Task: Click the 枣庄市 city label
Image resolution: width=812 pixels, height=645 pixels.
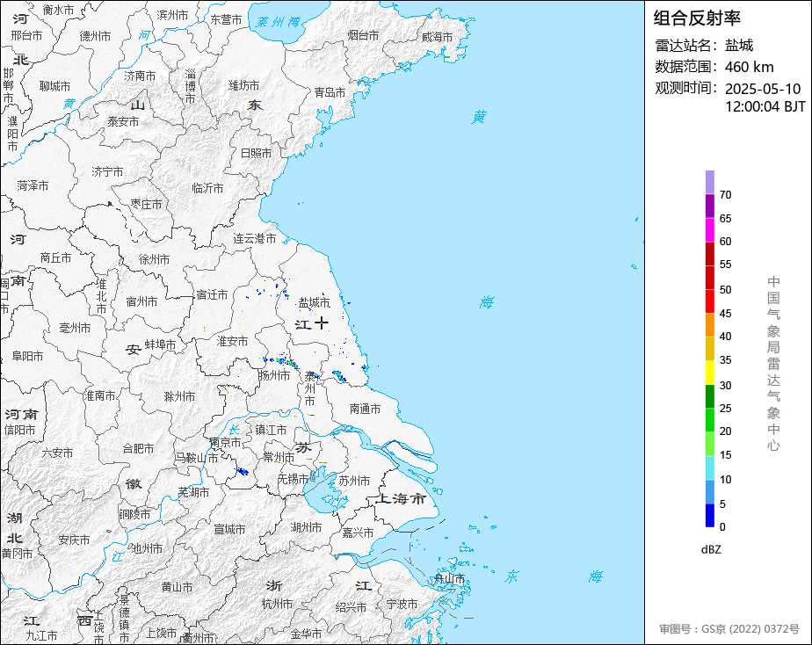Action: (x=146, y=205)
